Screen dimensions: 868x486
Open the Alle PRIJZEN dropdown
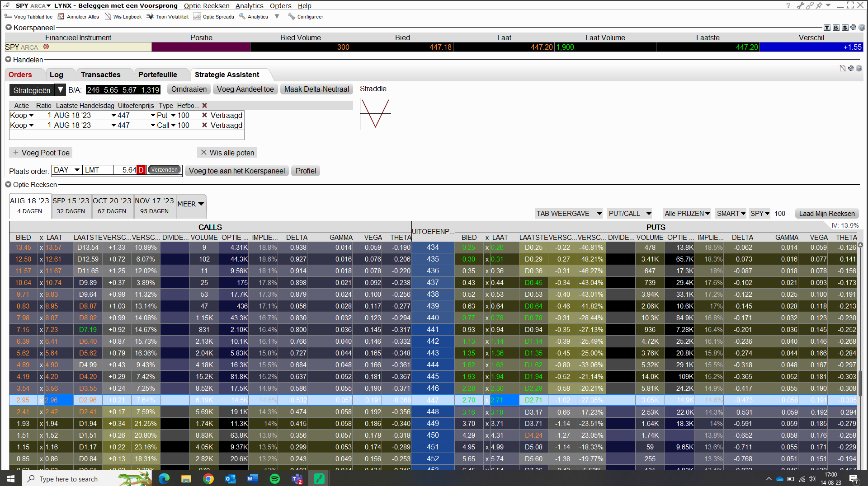pyautogui.click(x=687, y=213)
